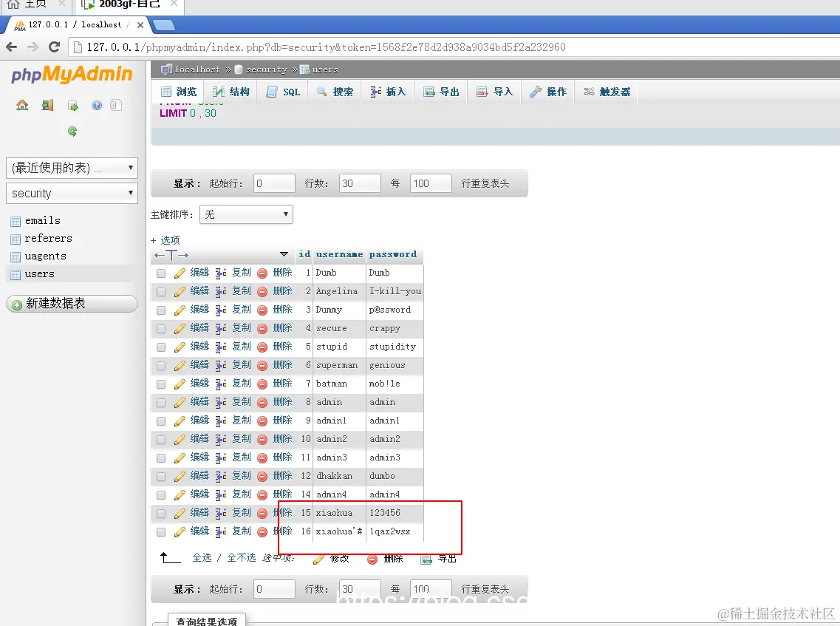Sort by the id column header
The image size is (840, 626).
(304, 254)
